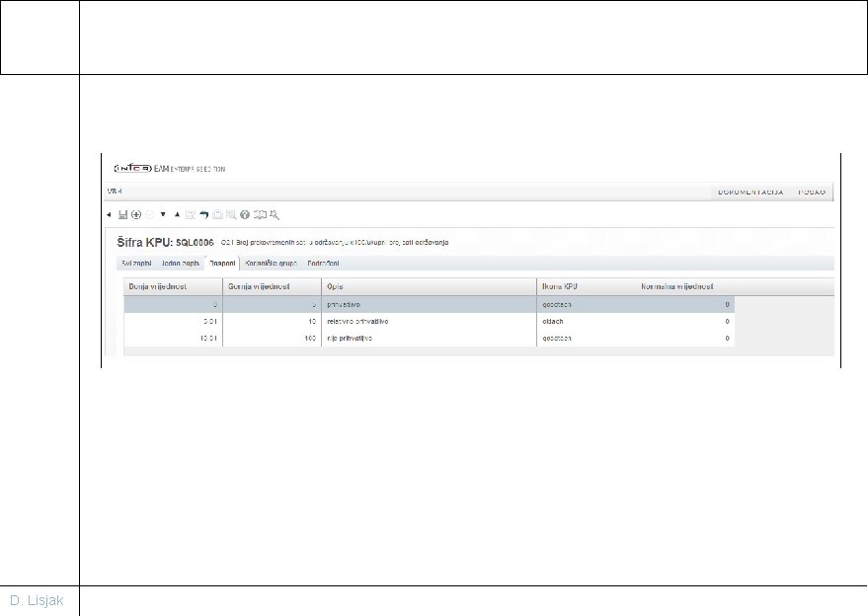Click the Infor EAM logo

point(170,168)
